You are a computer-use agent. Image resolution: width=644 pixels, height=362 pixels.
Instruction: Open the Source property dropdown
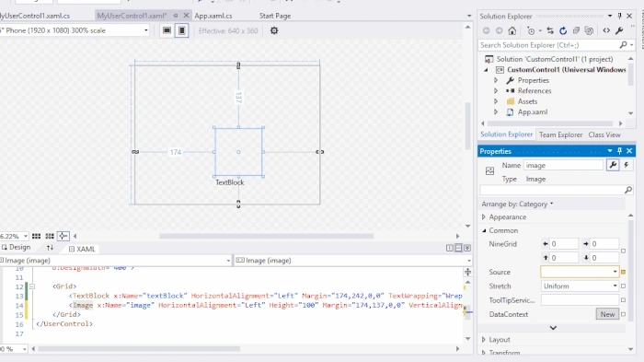coord(615,272)
